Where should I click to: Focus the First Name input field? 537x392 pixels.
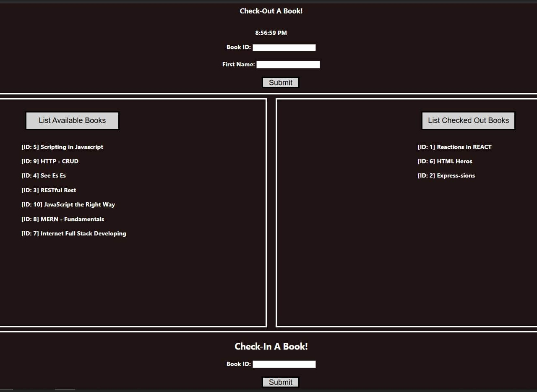point(288,65)
